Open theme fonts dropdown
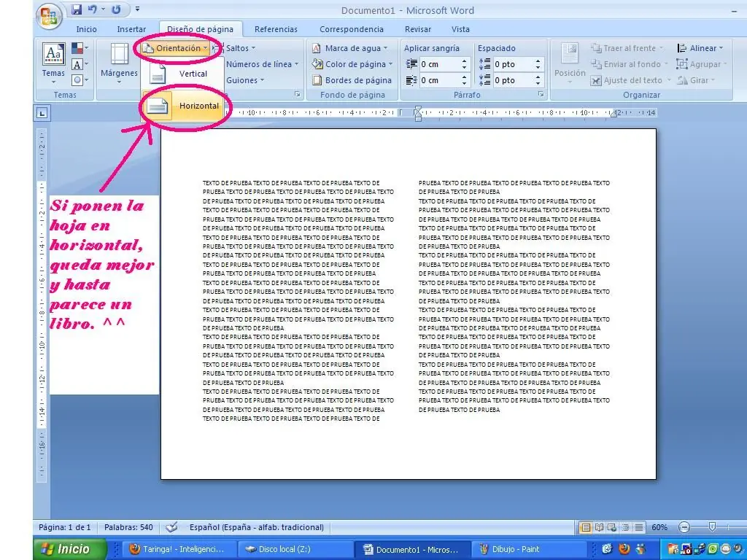 tap(80, 64)
